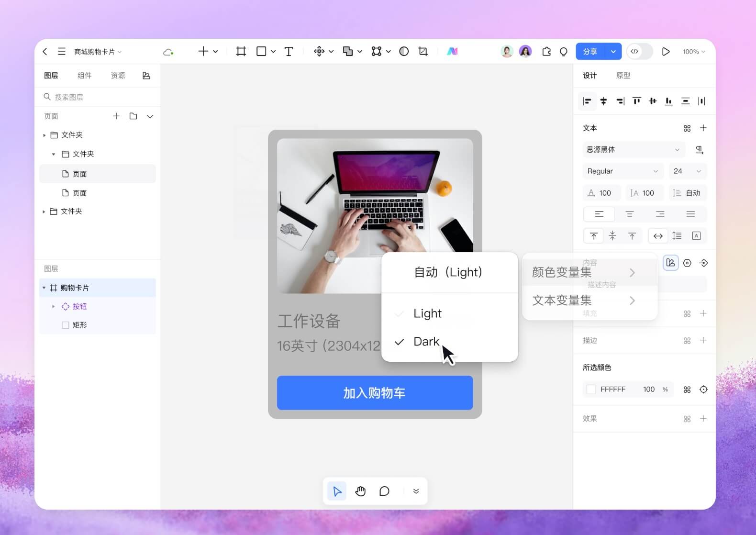Set text alignment to justify
Screen dimensions: 756x535
[690, 214]
